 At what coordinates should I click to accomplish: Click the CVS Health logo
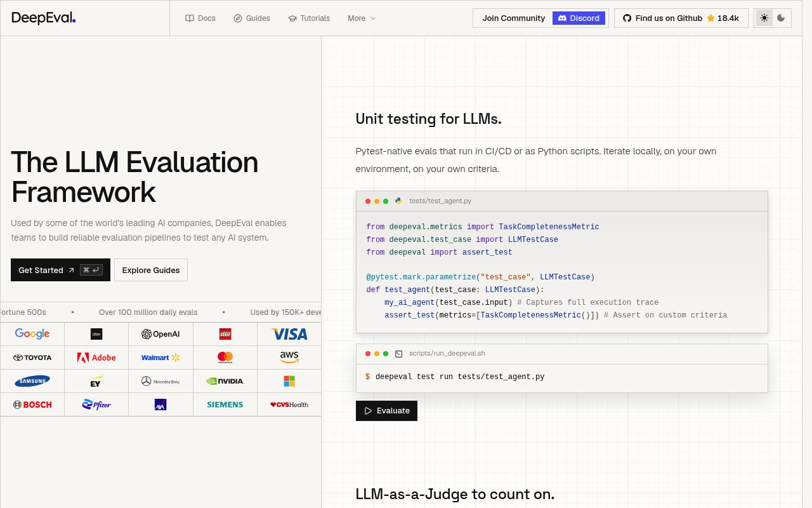(x=289, y=404)
